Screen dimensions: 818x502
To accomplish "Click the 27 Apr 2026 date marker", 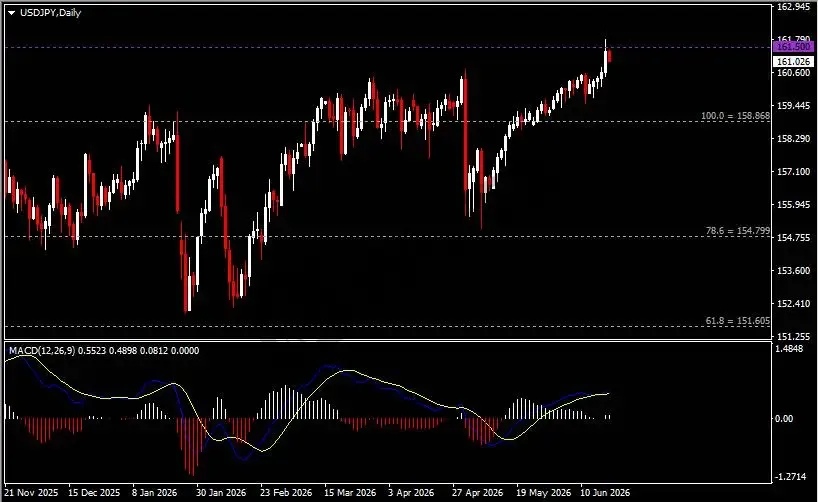I will [x=477, y=492].
